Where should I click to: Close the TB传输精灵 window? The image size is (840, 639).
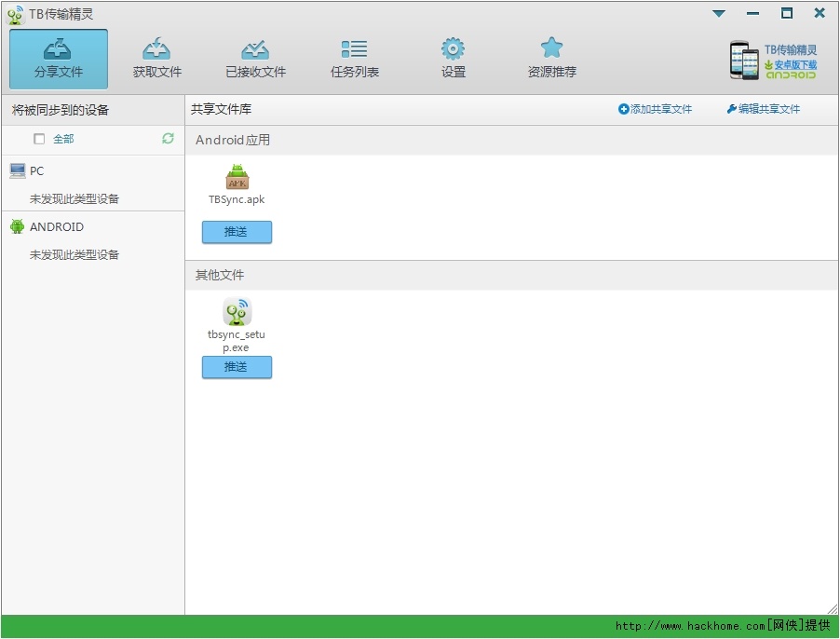click(x=820, y=13)
